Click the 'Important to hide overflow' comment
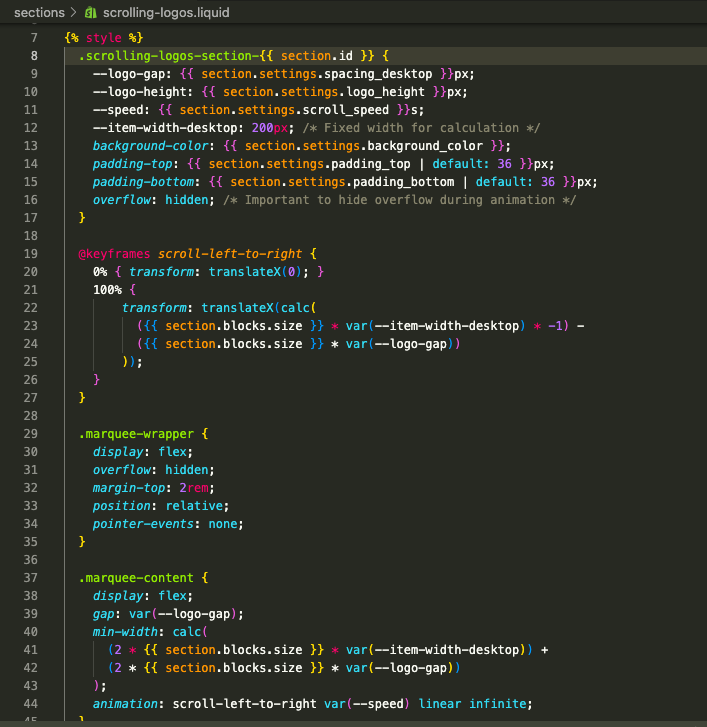The height and width of the screenshot is (727, 707). pos(400,200)
